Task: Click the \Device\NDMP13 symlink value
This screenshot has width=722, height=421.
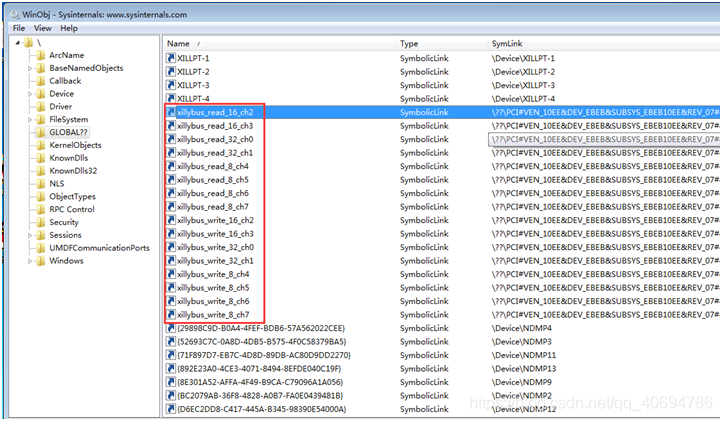Action: 524,369
